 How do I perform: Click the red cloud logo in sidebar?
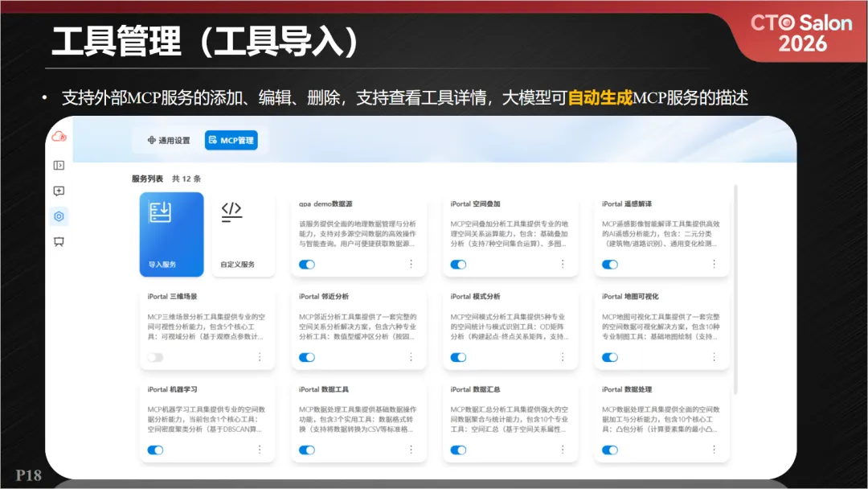click(x=59, y=136)
